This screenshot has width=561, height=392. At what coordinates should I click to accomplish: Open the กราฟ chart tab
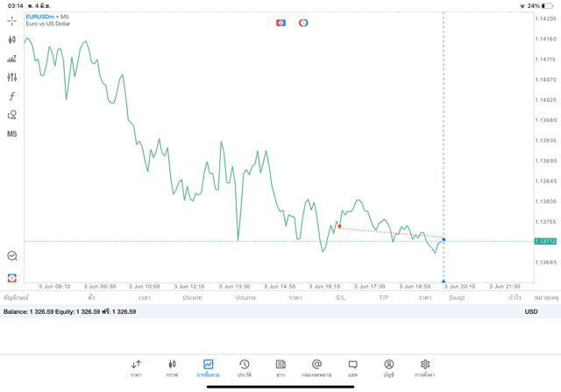pos(172,367)
